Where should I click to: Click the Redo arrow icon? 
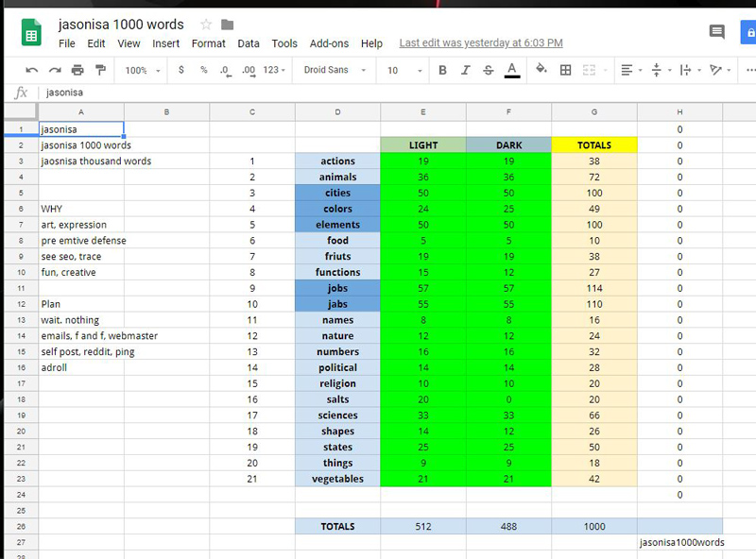click(x=55, y=71)
